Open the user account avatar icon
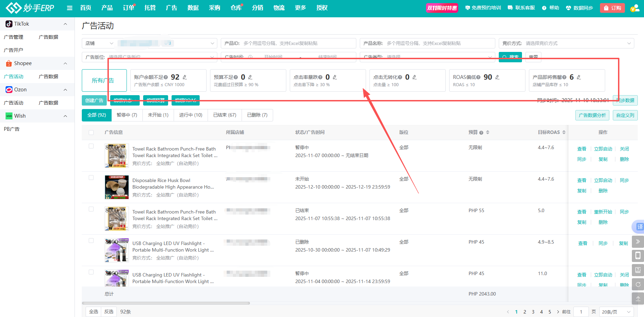This screenshot has height=317, width=644. click(x=634, y=8)
